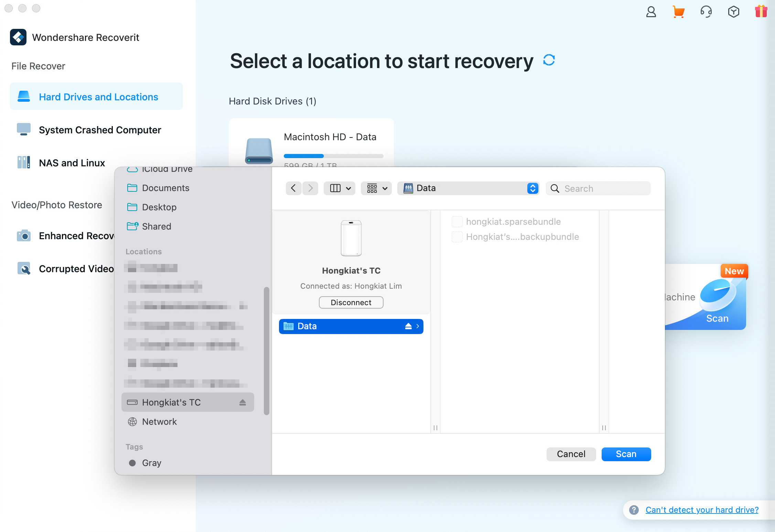The image size is (775, 532).
Task: Click the sidebar scrollbar in dialog
Action: coord(266,351)
